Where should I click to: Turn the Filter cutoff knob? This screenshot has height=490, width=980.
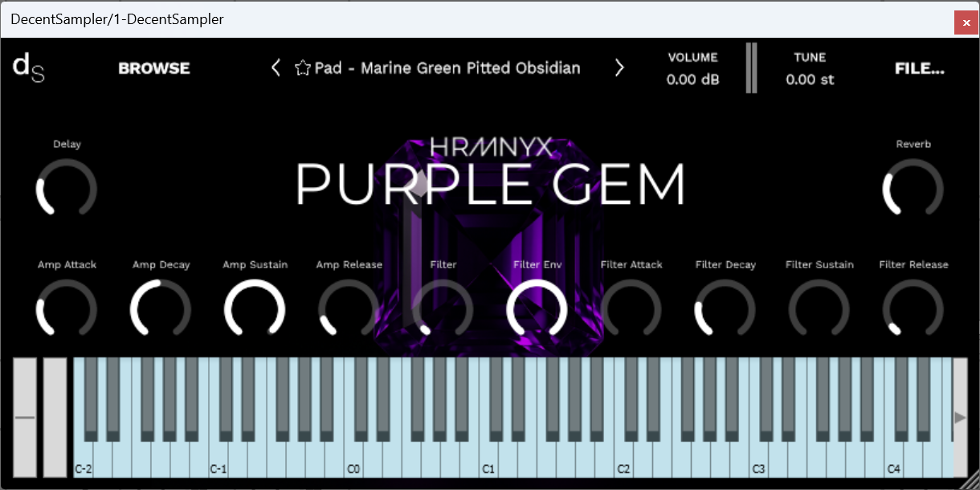[443, 309]
